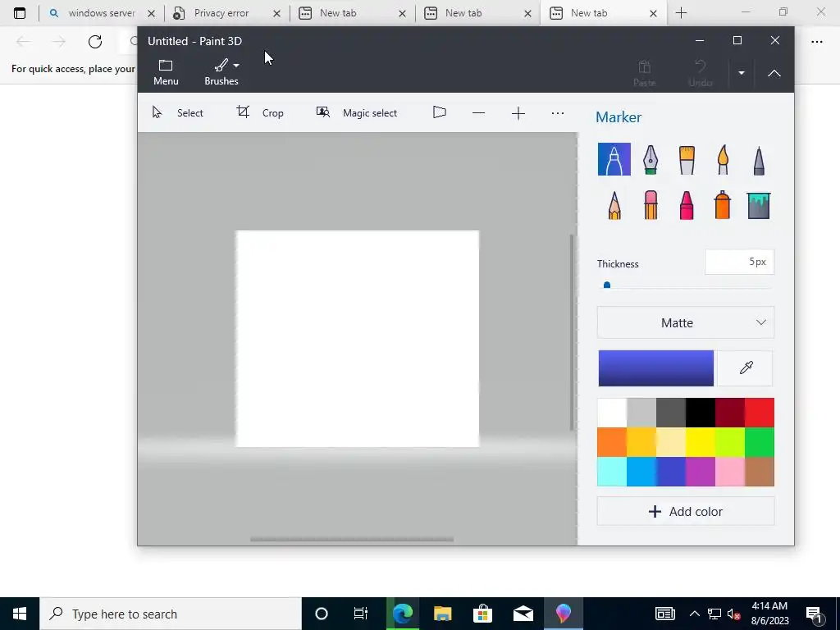Refresh the browser page
The height and width of the screenshot is (630, 840).
[95, 42]
